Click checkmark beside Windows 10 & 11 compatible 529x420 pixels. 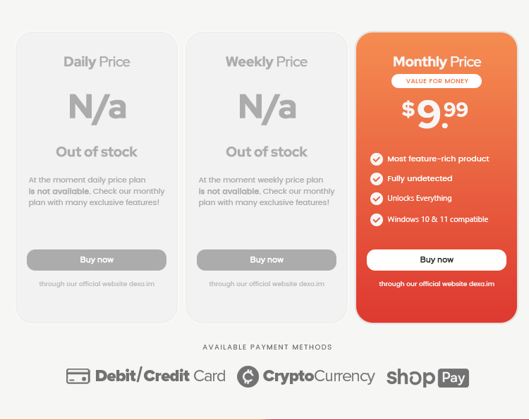click(377, 220)
